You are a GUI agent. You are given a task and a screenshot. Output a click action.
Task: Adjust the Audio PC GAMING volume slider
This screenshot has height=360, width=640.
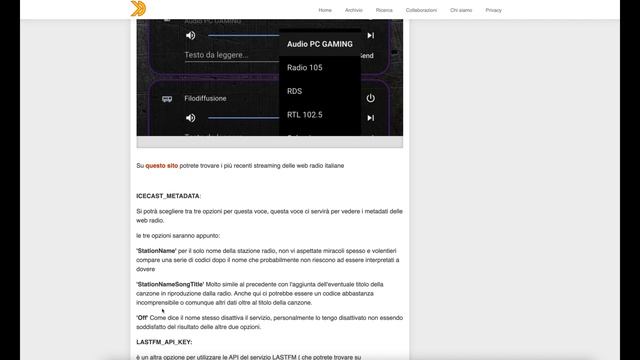point(244,36)
